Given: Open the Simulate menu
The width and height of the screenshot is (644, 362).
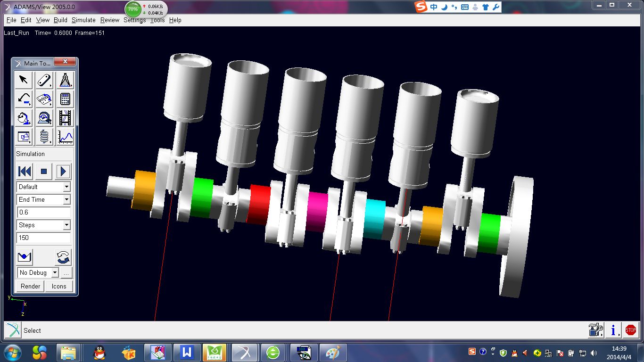Looking at the screenshot, I should point(83,20).
